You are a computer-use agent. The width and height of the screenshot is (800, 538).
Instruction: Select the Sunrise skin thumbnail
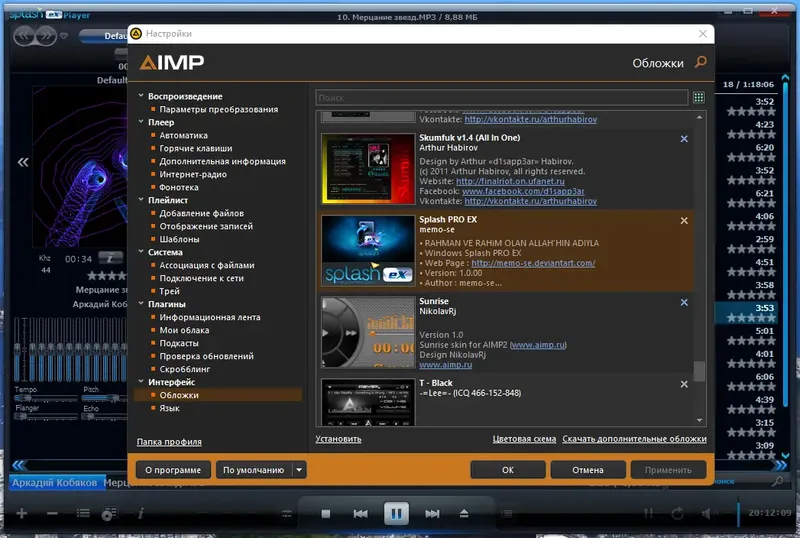coord(368,332)
